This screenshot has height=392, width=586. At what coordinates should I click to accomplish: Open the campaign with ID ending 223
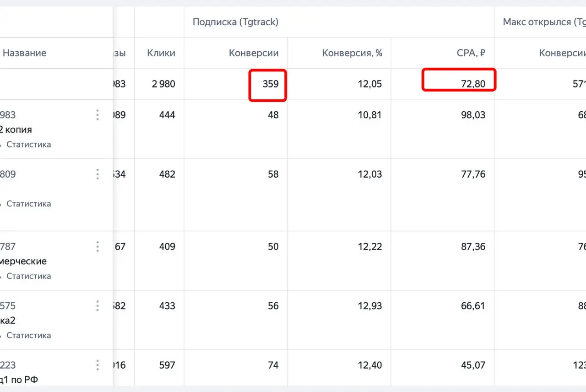click(x=8, y=365)
